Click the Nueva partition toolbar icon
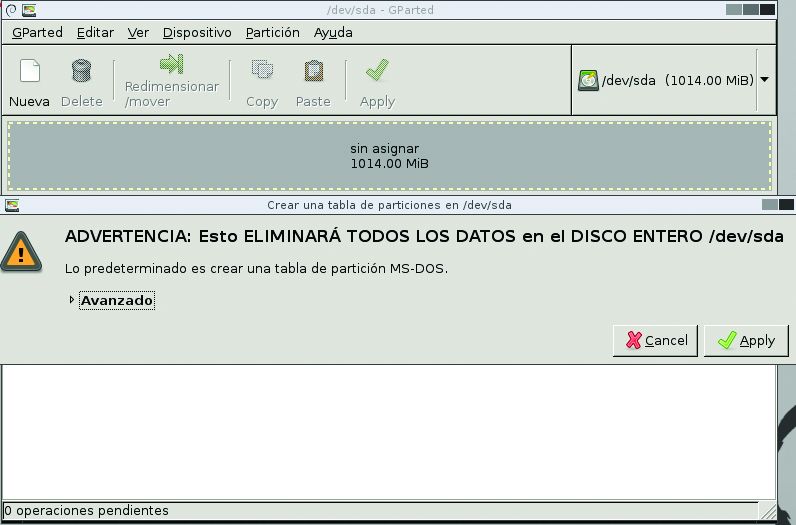 (29, 71)
